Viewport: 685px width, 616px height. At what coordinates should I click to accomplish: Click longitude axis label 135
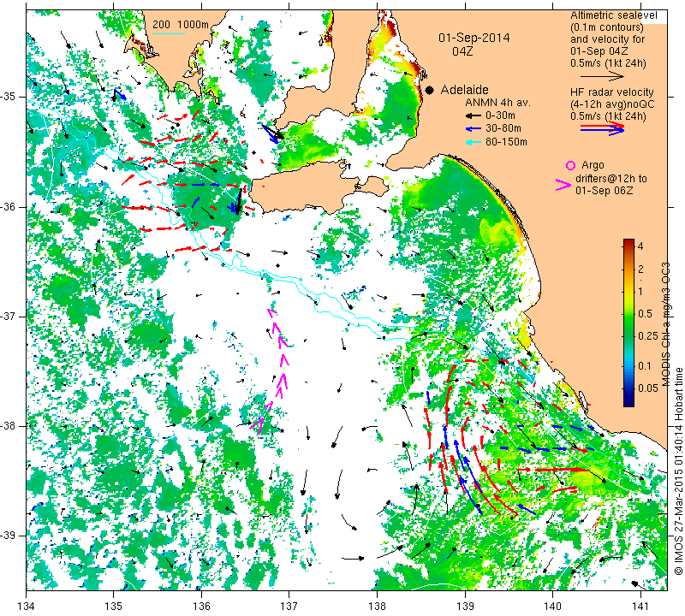click(114, 606)
